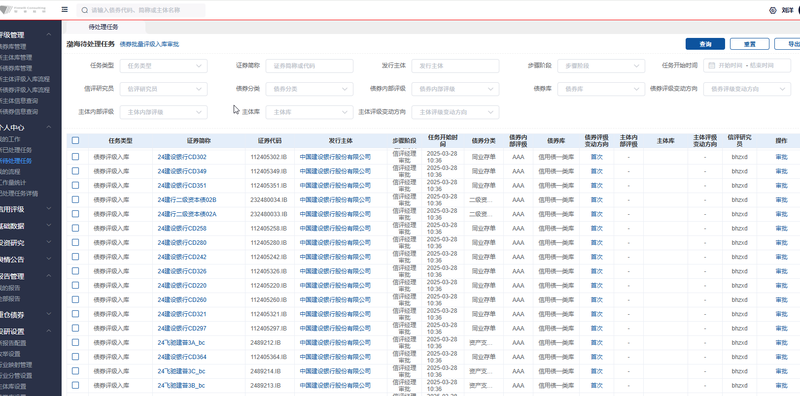Open the 主体库 dropdown
Image resolution: width=800 pixels, height=396 pixels.
[x=309, y=112]
